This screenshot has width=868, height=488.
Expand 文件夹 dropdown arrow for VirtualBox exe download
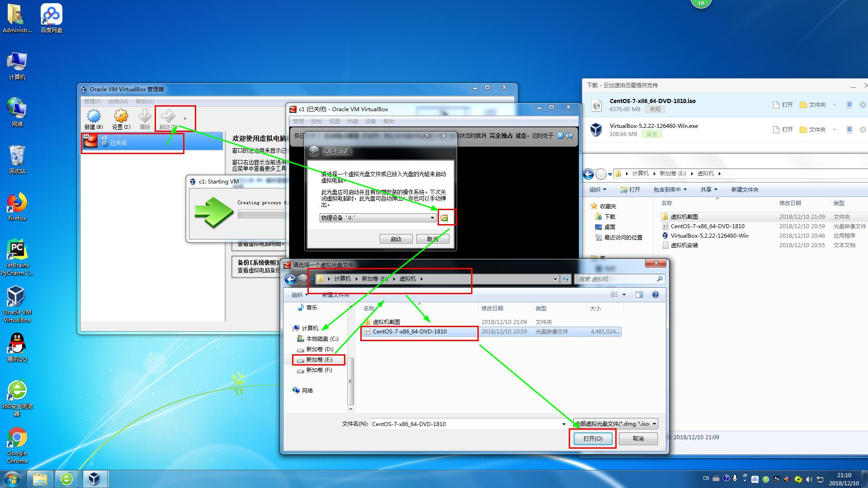click(x=835, y=130)
